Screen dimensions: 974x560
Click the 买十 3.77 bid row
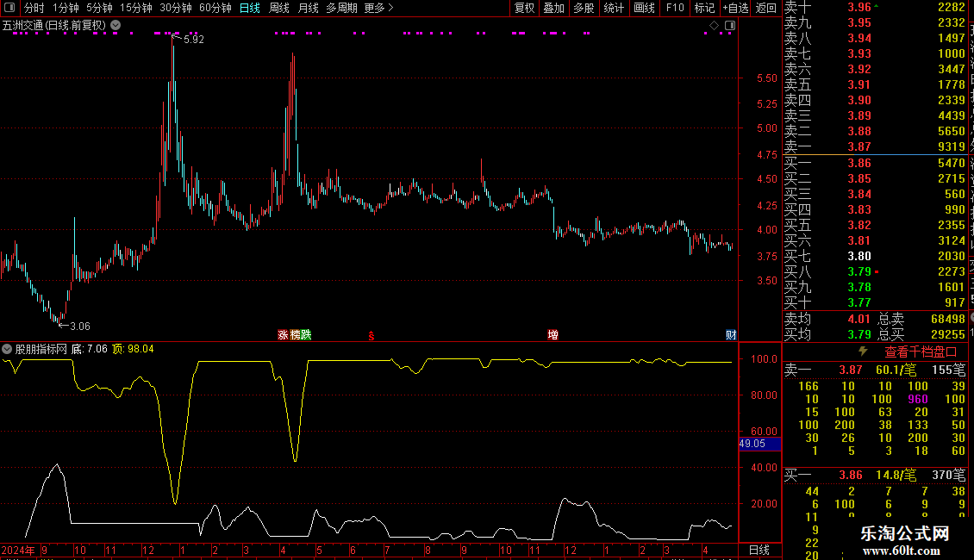point(875,302)
